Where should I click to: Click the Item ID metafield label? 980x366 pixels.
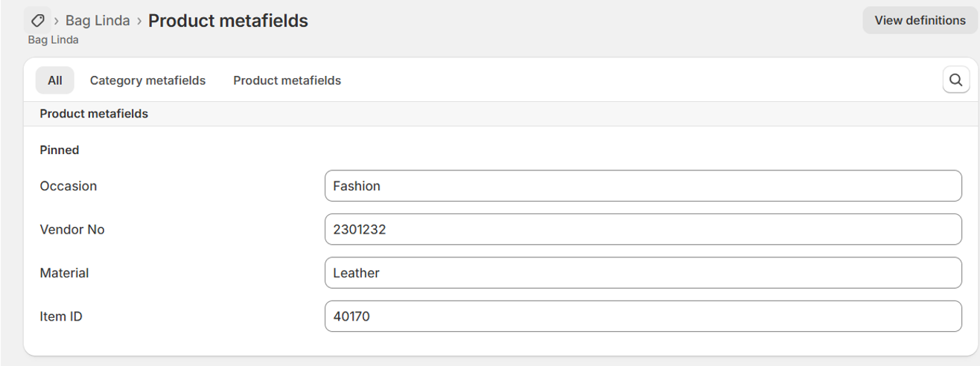point(61,316)
